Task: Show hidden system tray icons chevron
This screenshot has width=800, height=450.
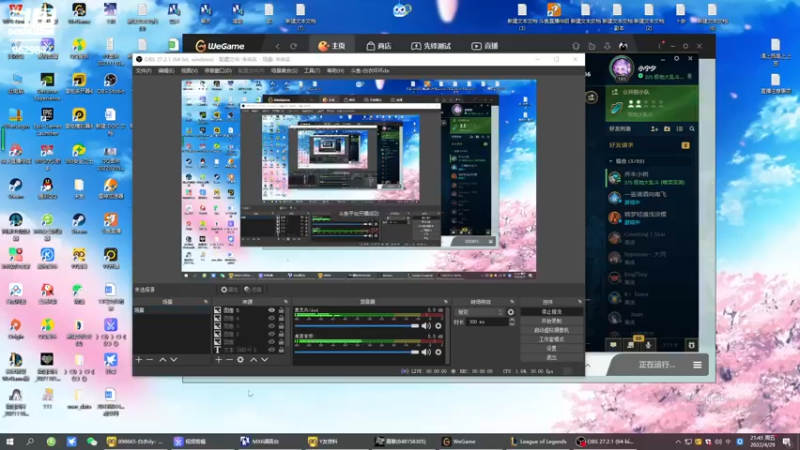Action: tap(678, 442)
